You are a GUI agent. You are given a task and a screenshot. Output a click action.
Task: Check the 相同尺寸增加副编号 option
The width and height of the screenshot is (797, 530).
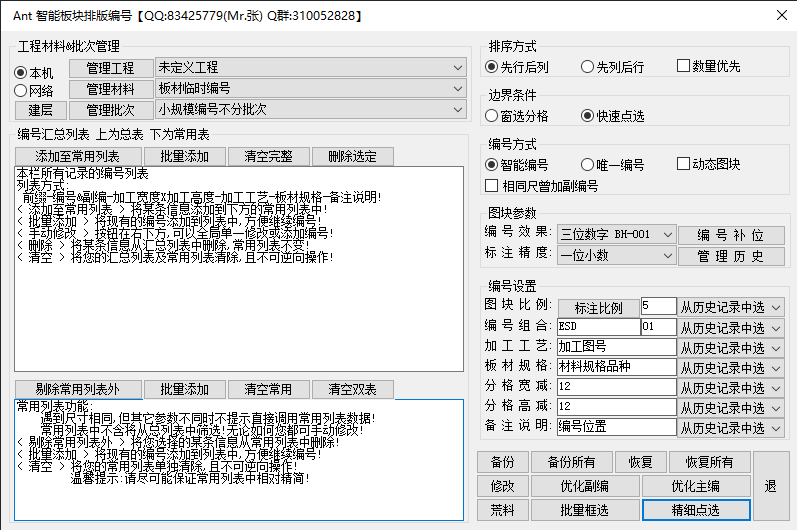[491, 185]
